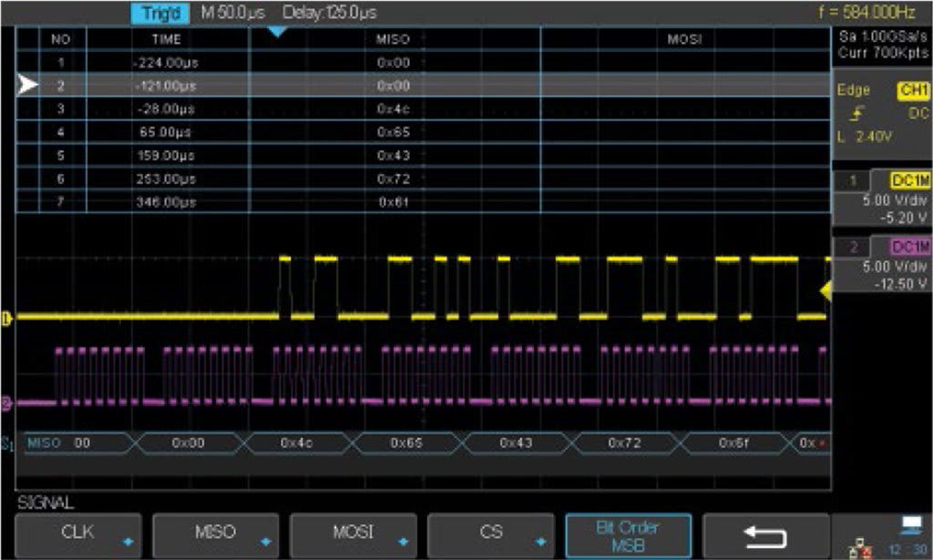Click the S1 decode bus marker
Image resolution: width=933 pixels, height=560 pixels.
coord(7,443)
